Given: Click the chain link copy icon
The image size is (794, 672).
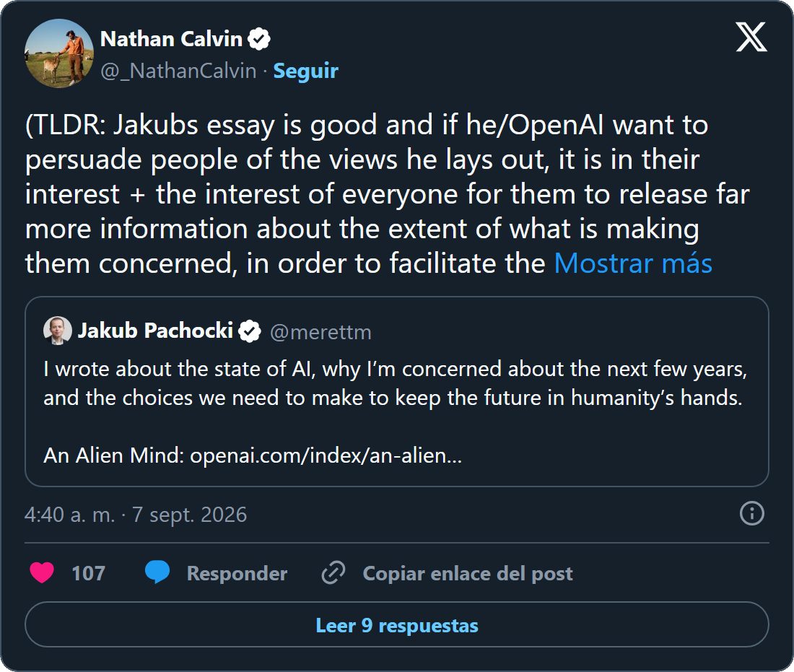Looking at the screenshot, I should [333, 572].
